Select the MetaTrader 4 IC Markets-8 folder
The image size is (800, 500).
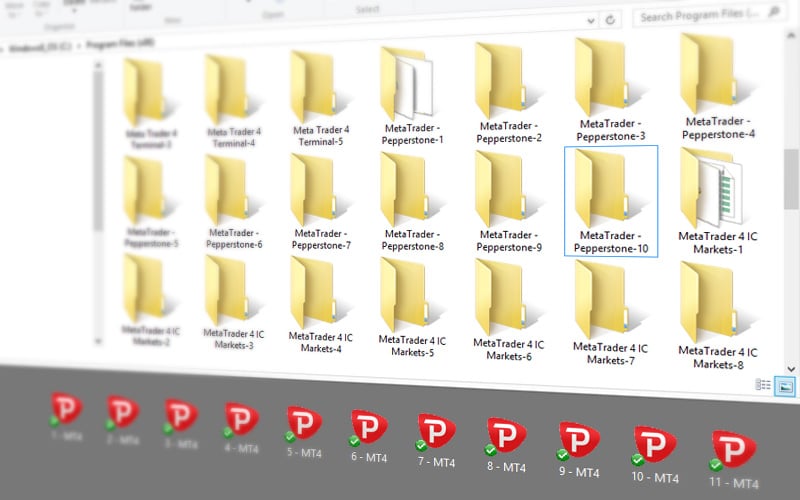[718, 315]
